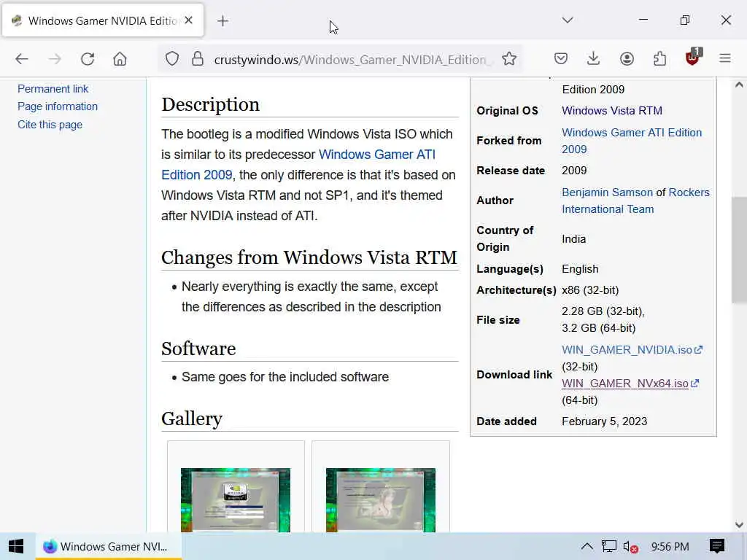This screenshot has width=747, height=560.
Task: Download WIN_GAMER_NVIDIA.iso 32-bit link
Action: coord(627,350)
